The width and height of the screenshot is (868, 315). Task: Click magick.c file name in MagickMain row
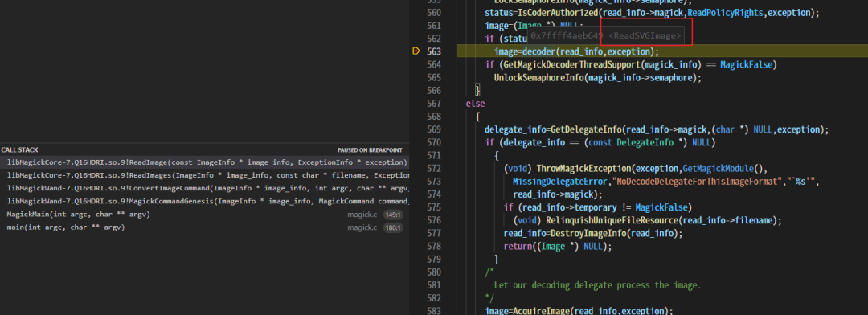click(362, 215)
